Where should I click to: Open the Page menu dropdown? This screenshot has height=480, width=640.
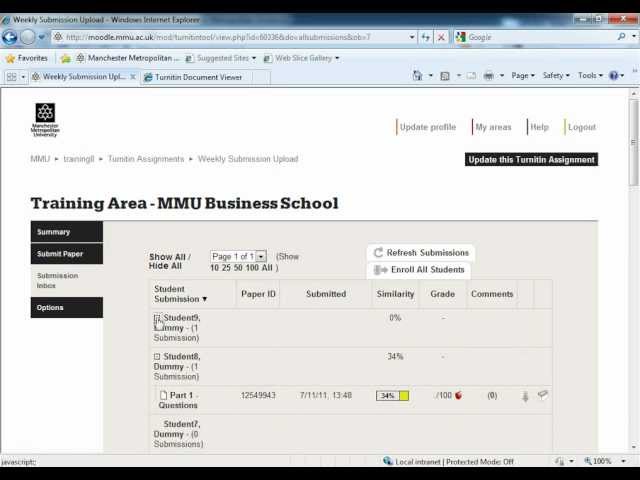pos(523,76)
